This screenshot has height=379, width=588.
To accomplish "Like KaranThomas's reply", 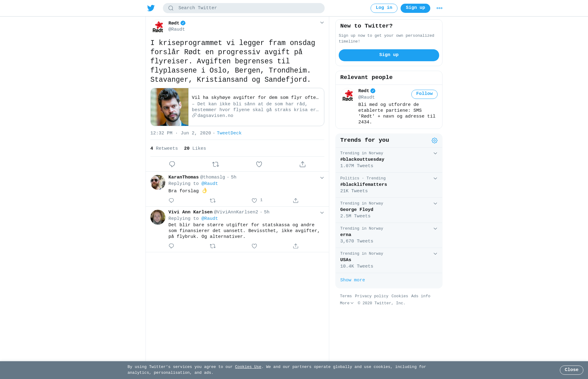I will (254, 201).
